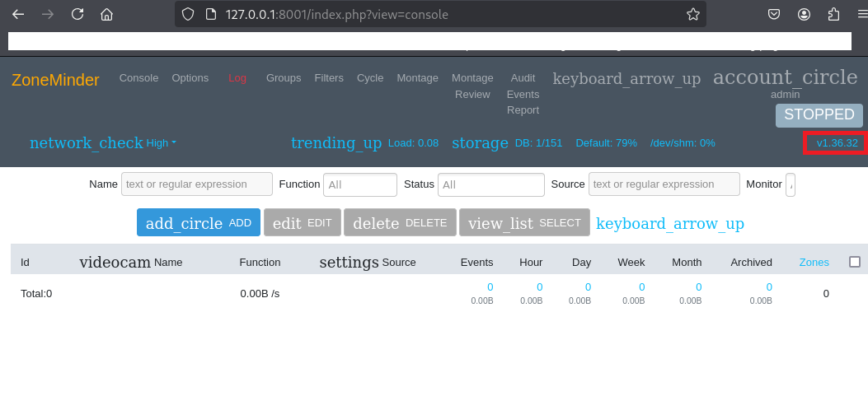The height and width of the screenshot is (396, 868).
Task: Open the Function filter dropdown
Action: point(359,184)
